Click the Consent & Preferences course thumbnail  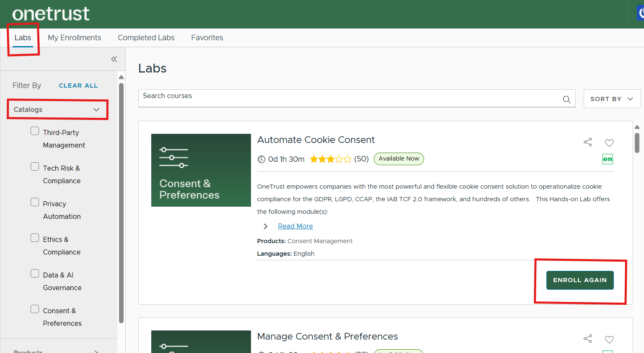(x=201, y=170)
